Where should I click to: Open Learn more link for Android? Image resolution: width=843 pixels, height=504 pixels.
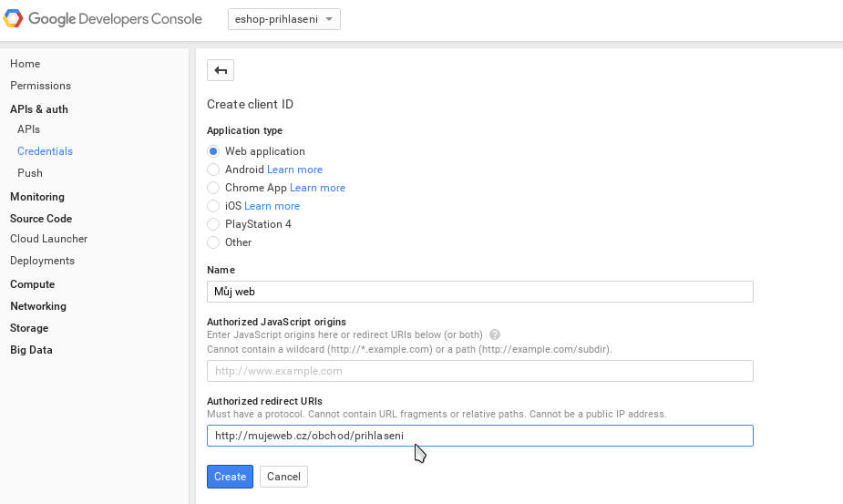coord(294,170)
